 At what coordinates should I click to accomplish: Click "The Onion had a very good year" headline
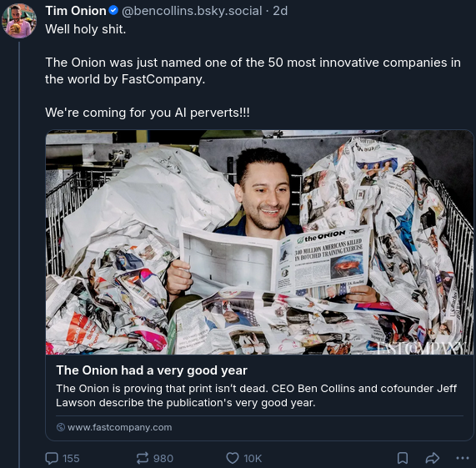tap(152, 370)
